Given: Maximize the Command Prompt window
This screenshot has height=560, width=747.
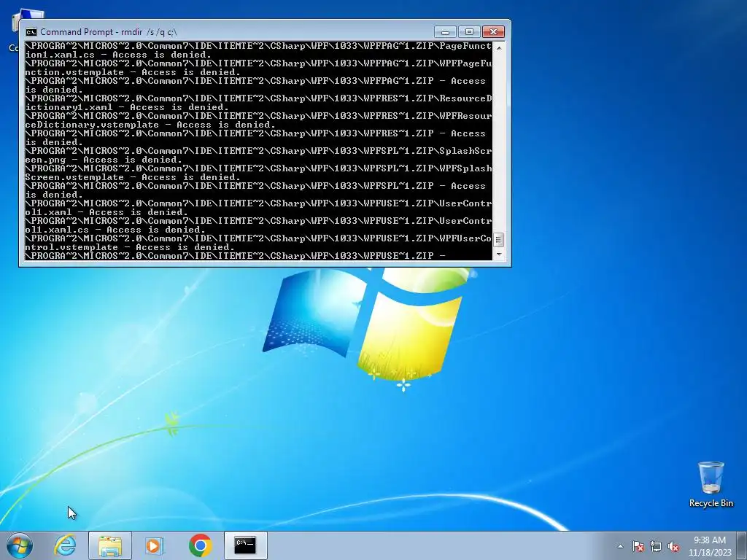Looking at the screenshot, I should point(469,32).
